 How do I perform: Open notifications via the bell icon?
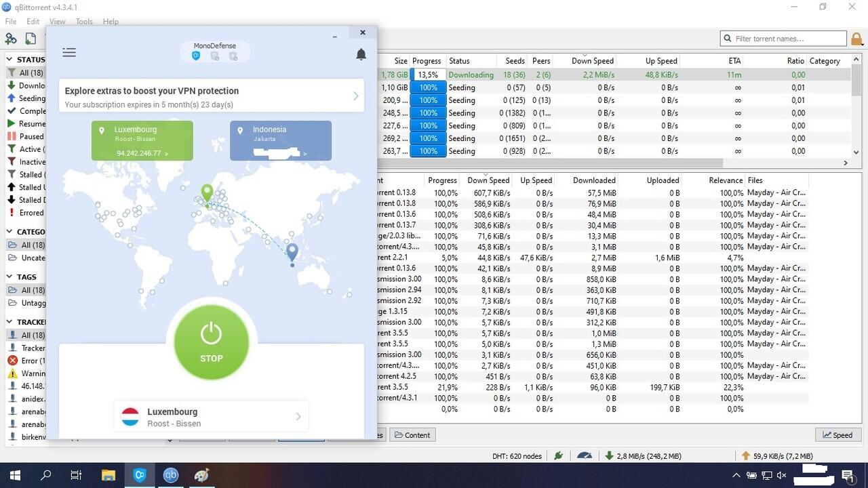(x=361, y=54)
